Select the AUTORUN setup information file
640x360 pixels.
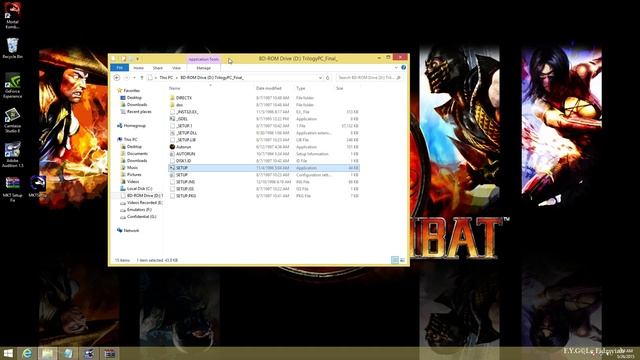pyautogui.click(x=264, y=154)
